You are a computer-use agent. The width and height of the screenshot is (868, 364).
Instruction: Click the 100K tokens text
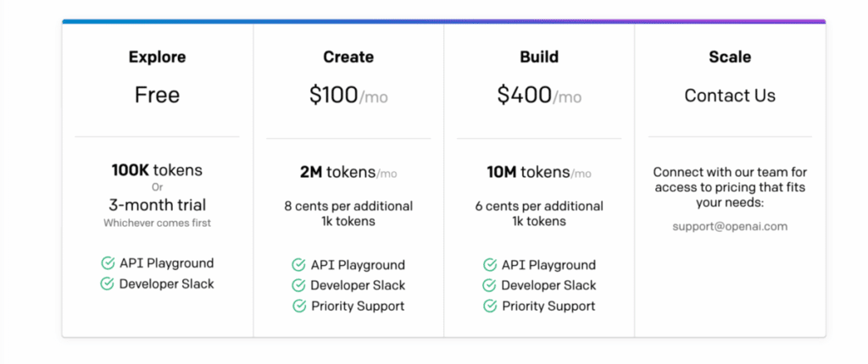[x=157, y=170]
